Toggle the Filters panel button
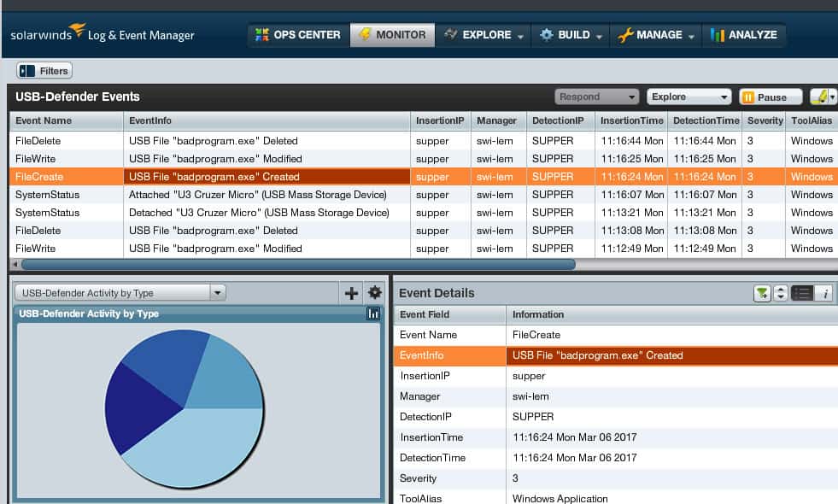Image resolution: width=838 pixels, height=504 pixels. 44,71
